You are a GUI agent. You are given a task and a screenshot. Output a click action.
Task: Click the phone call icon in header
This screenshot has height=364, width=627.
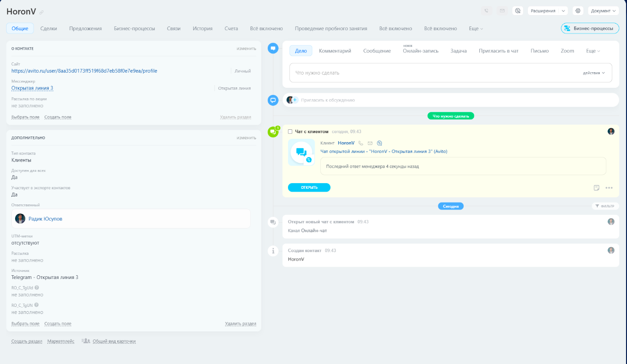tap(486, 11)
